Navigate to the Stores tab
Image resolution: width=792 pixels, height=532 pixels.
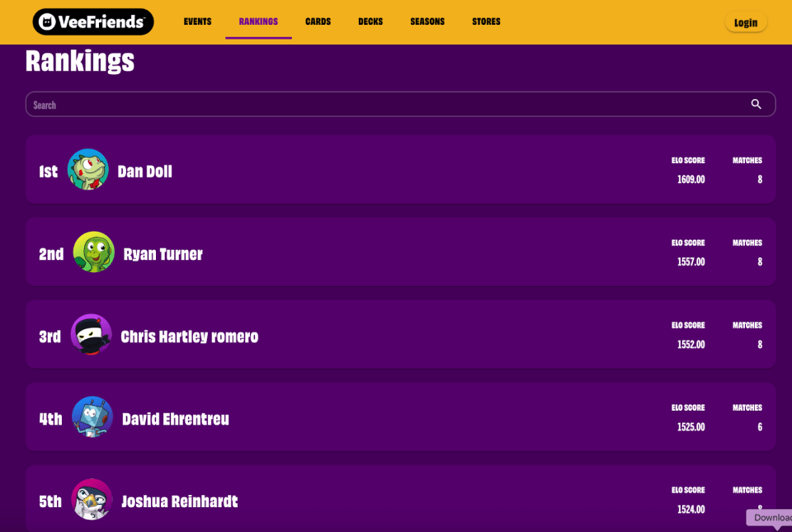(486, 21)
